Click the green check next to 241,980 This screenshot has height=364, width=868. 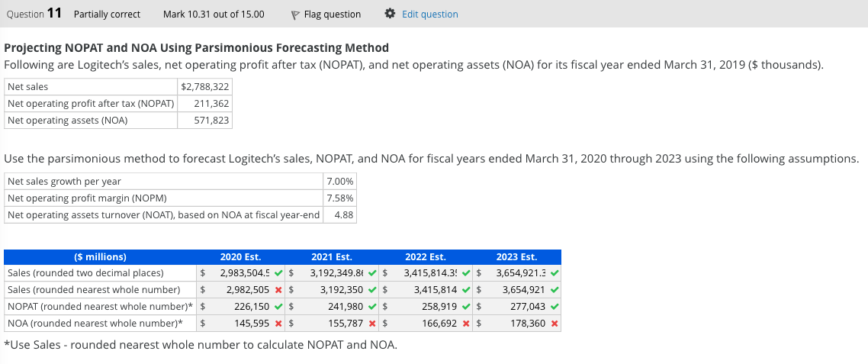(x=372, y=306)
